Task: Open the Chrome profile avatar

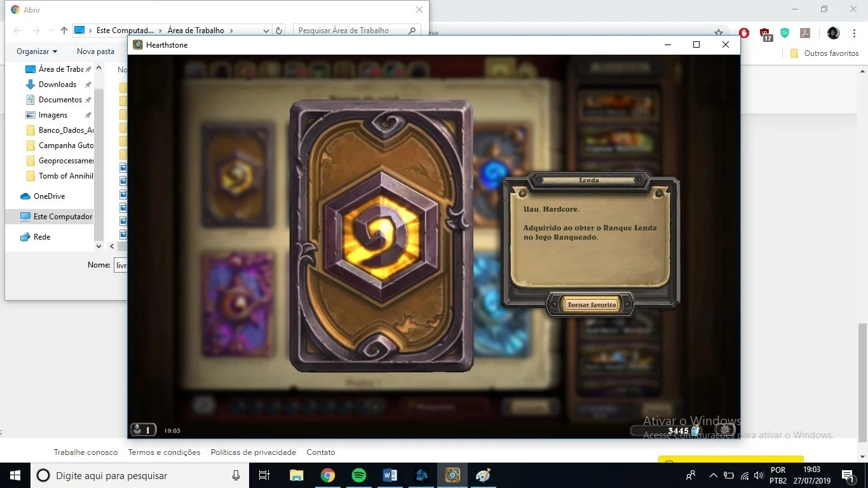Action: (x=834, y=33)
